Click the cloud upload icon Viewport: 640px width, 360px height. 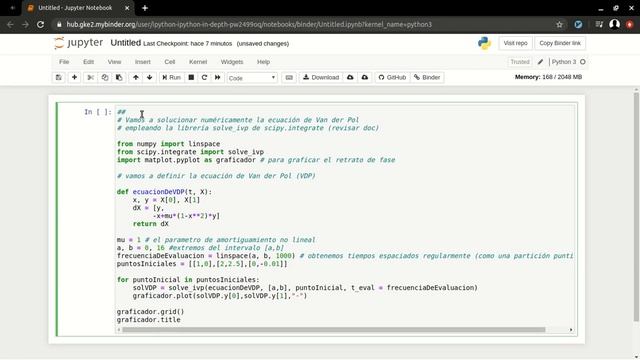[x=365, y=78]
